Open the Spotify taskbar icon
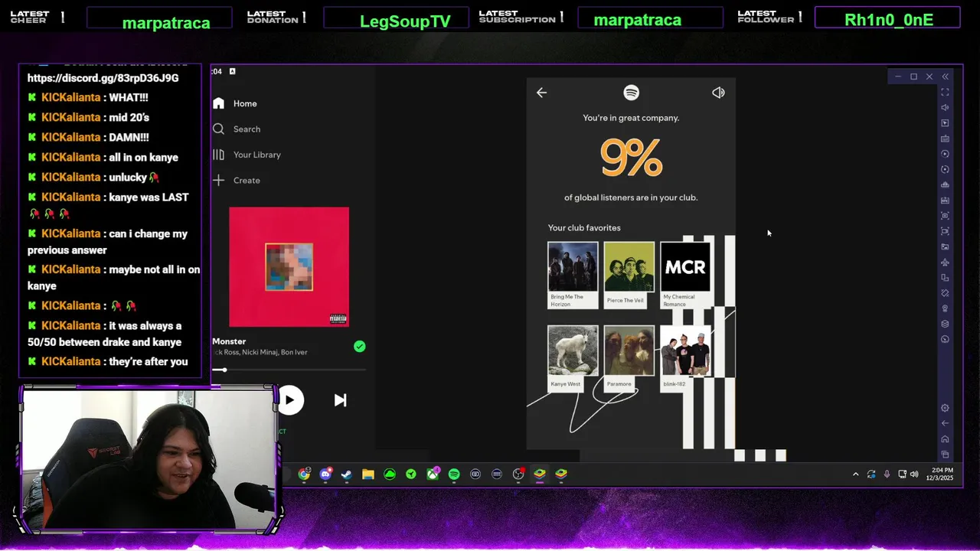This screenshot has height=551, width=980. (454, 474)
